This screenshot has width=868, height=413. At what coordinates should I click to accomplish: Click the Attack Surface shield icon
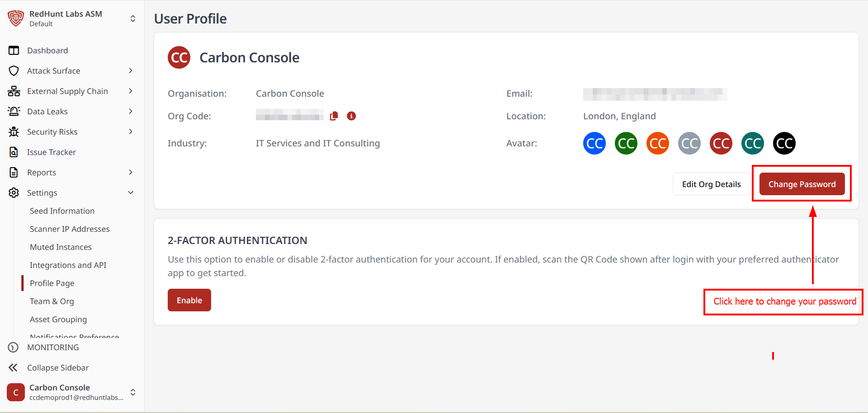pyautogui.click(x=14, y=71)
